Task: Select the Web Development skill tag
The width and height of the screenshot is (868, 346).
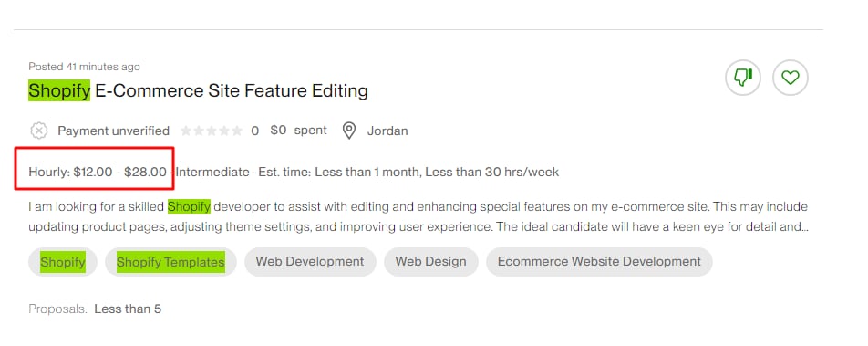Action: pos(310,262)
